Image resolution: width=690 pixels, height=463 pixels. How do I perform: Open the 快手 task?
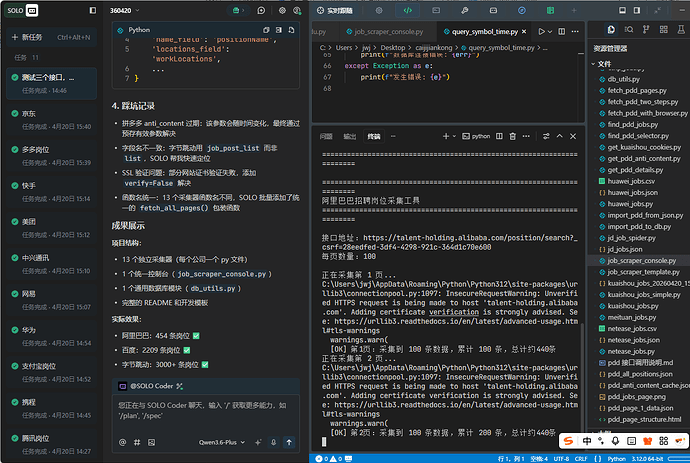pos(51,192)
